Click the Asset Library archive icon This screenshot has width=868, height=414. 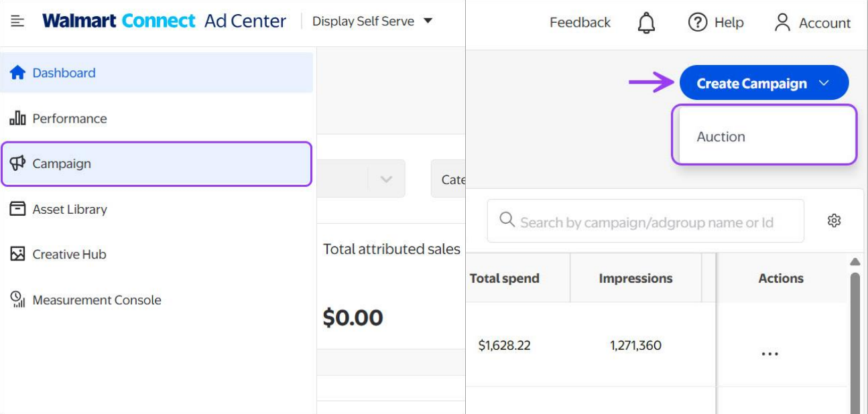[x=17, y=209]
